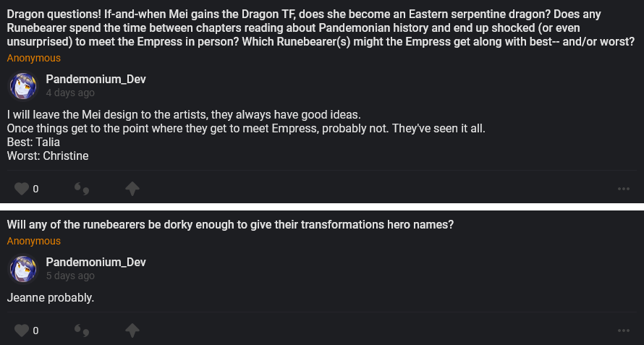
Task: Open the '4 days ago' timestamp permalink
Action: tap(70, 93)
